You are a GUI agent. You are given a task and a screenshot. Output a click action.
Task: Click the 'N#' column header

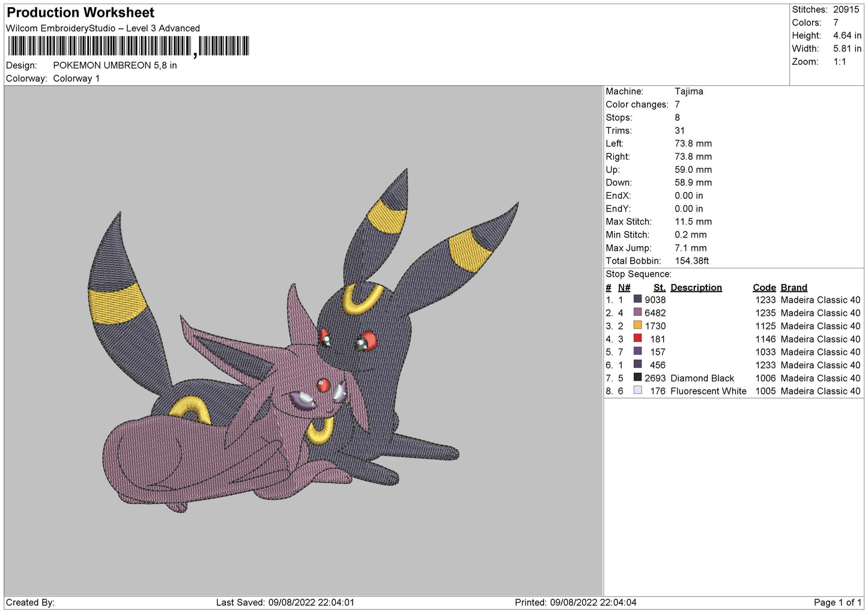tap(624, 288)
